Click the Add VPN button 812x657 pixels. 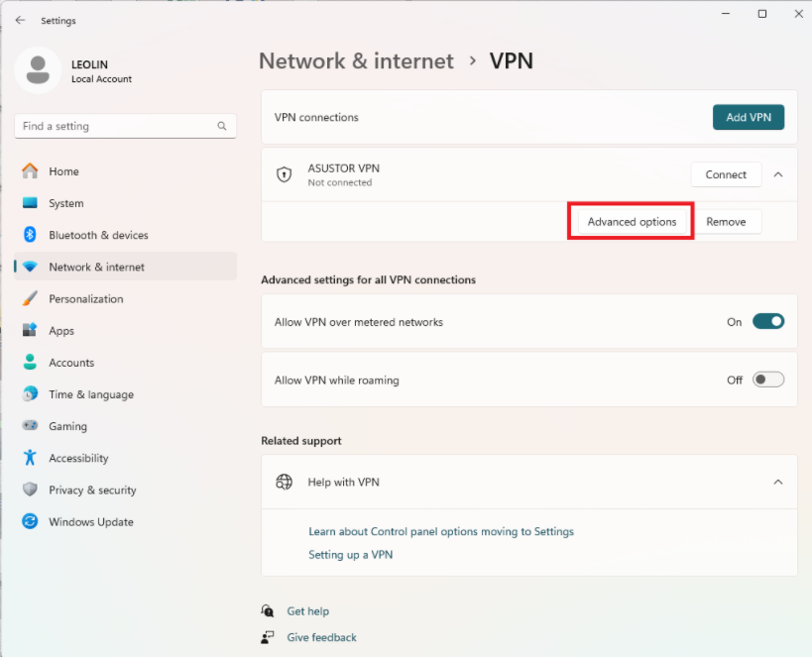(749, 117)
